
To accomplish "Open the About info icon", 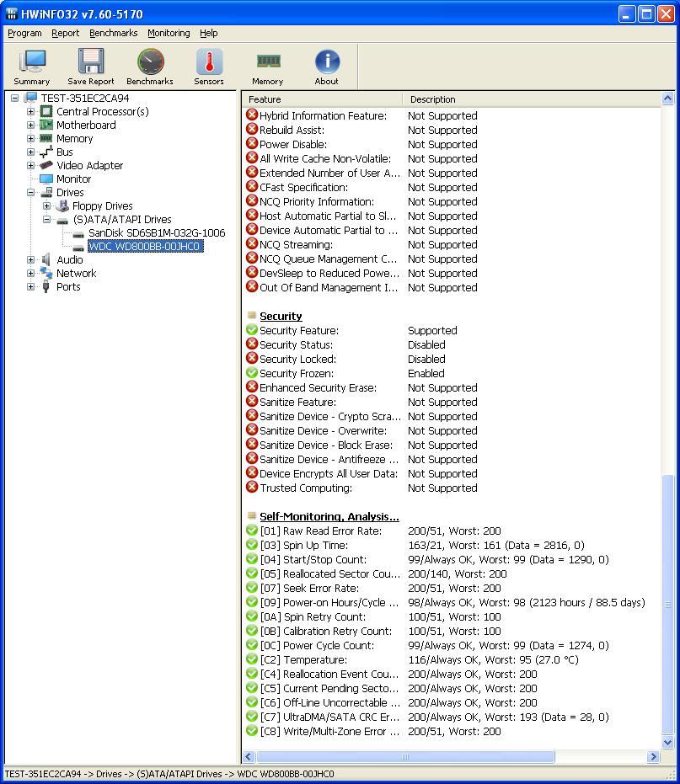I will pos(327,61).
